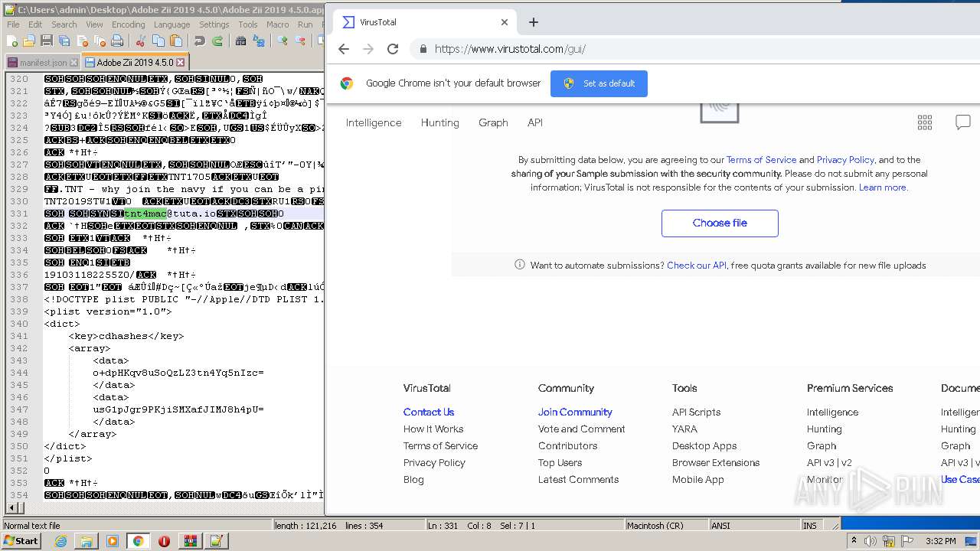Open the Search menu
980x551 pixels.
coord(64,24)
